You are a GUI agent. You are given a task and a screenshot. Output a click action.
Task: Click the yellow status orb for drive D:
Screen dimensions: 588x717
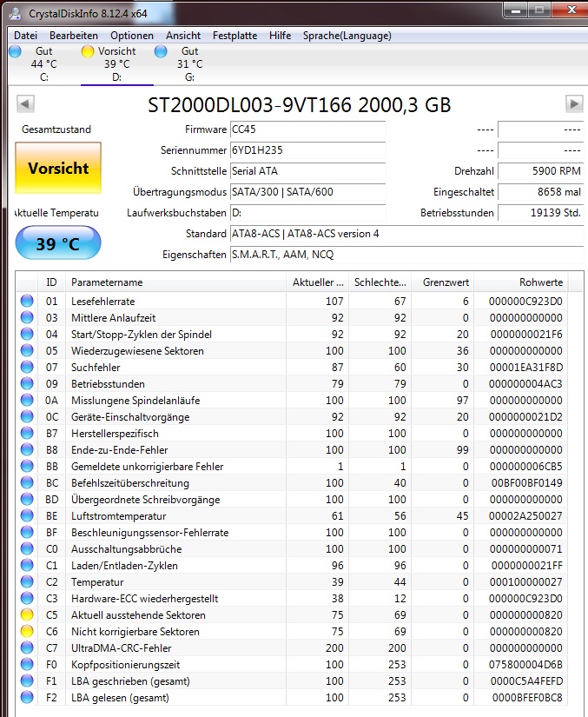tap(87, 51)
